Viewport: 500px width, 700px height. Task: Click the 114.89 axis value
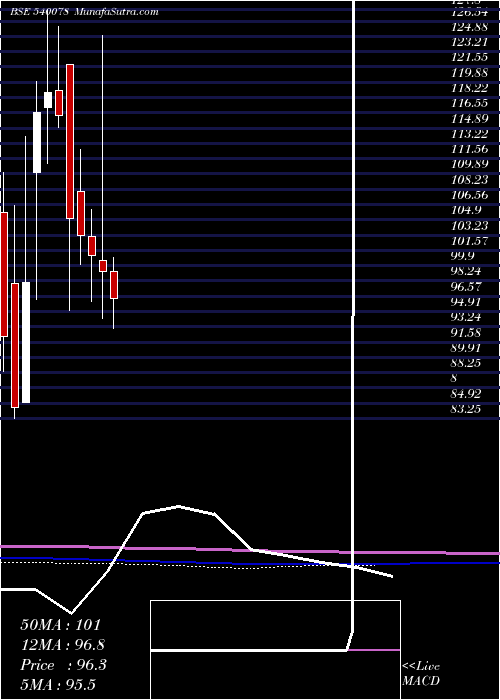click(x=469, y=118)
